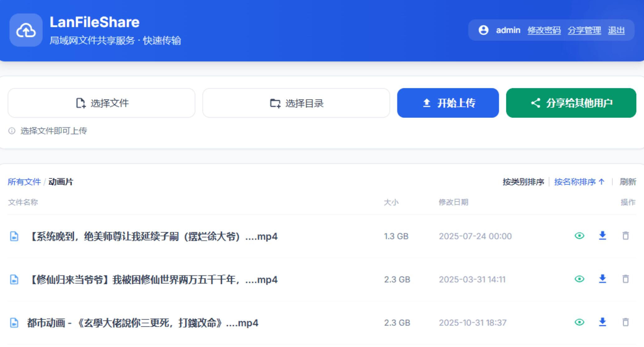The width and height of the screenshot is (644, 347).
Task: Click the 退出 logout link
Action: click(616, 30)
